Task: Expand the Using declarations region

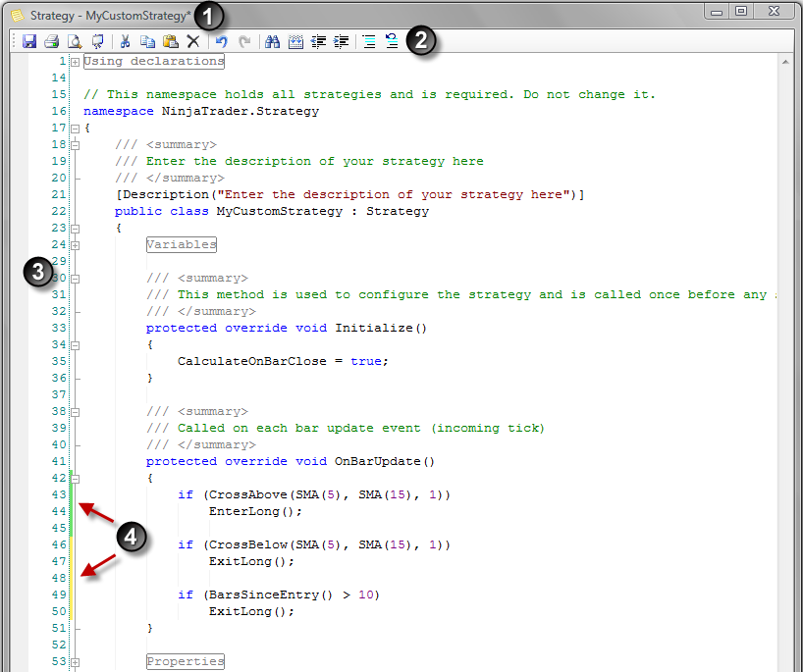Action: (75, 61)
